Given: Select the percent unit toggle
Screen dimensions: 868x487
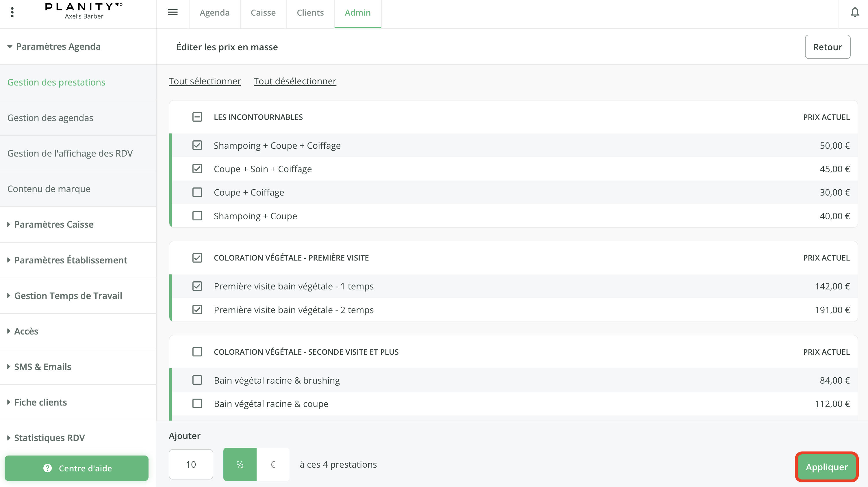Looking at the screenshot, I should 240,464.
